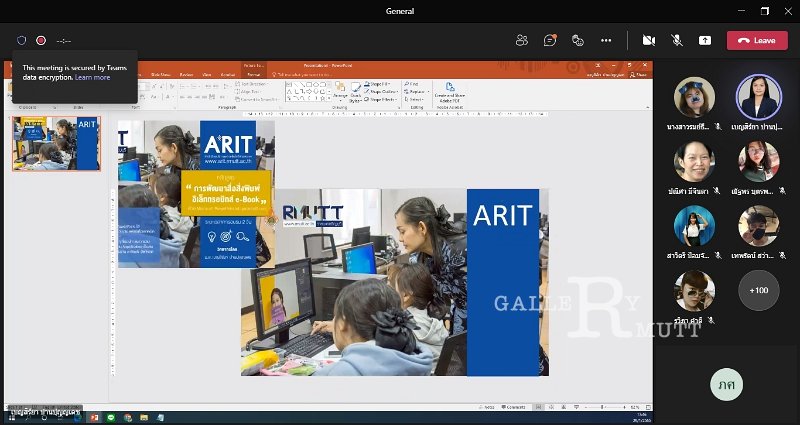Select the small brochure image on the slide
The height and width of the screenshot is (425, 800).
tap(196, 194)
